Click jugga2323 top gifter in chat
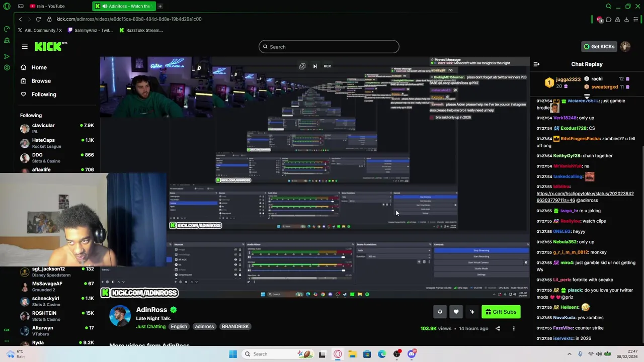The width and height of the screenshot is (644, 362). click(568, 79)
